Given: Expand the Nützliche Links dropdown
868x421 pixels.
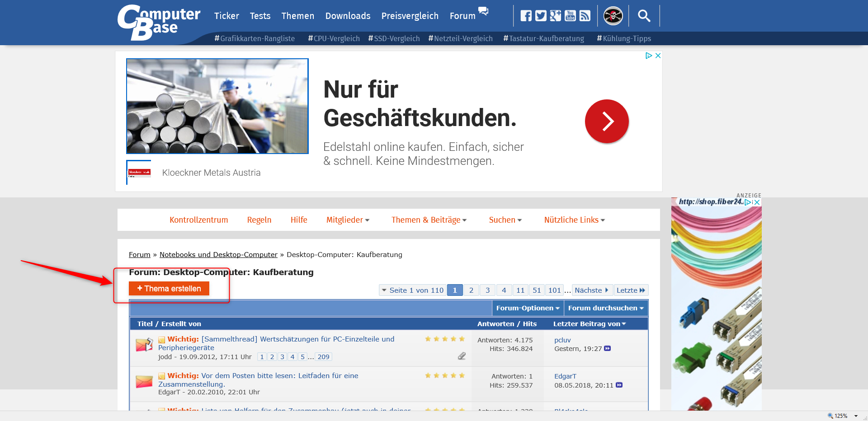Looking at the screenshot, I should coord(574,220).
